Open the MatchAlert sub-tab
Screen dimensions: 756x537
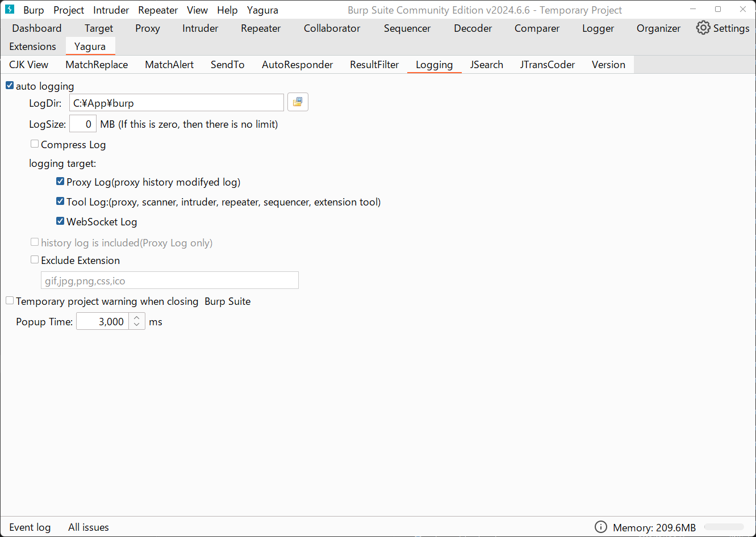pyautogui.click(x=169, y=65)
